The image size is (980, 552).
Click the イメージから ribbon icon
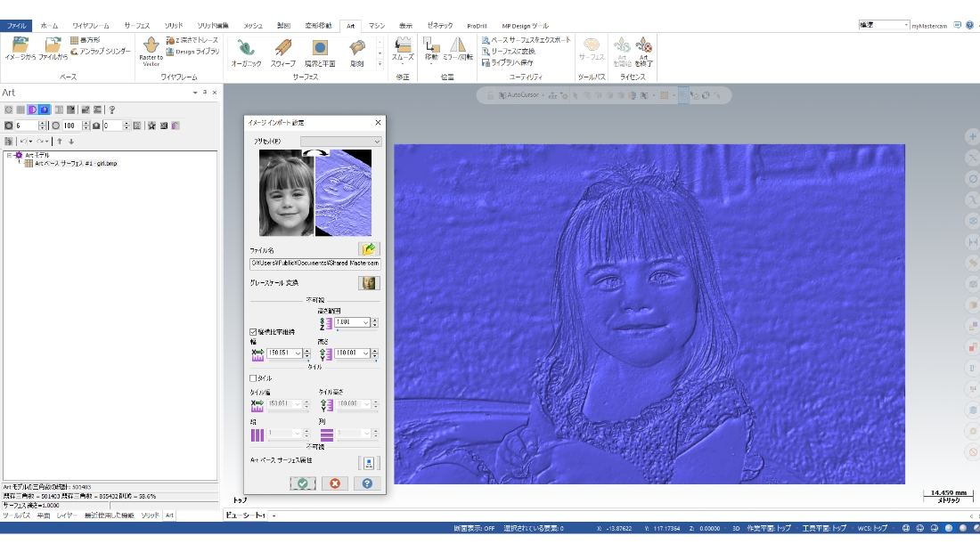(x=20, y=49)
